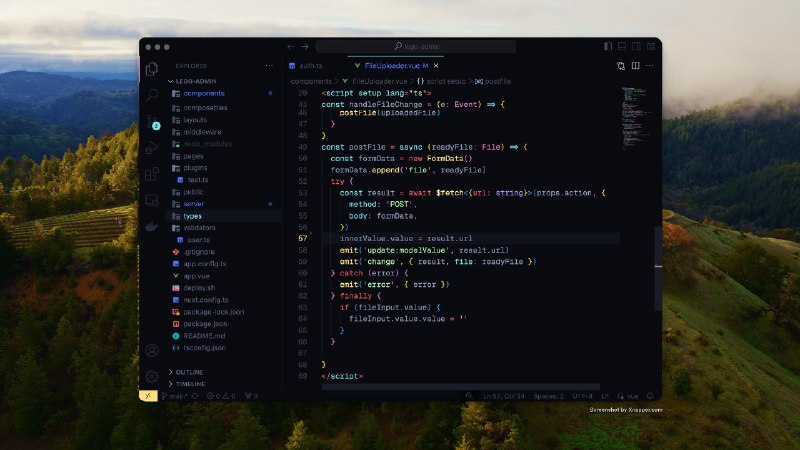800x450 pixels.
Task: Toggle the secondary side bar
Action: (636, 46)
